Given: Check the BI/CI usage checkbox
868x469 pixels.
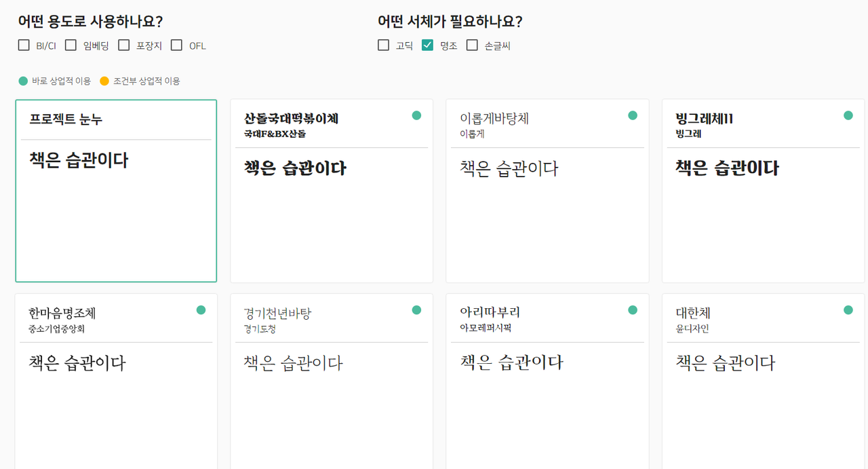Looking at the screenshot, I should [24, 45].
